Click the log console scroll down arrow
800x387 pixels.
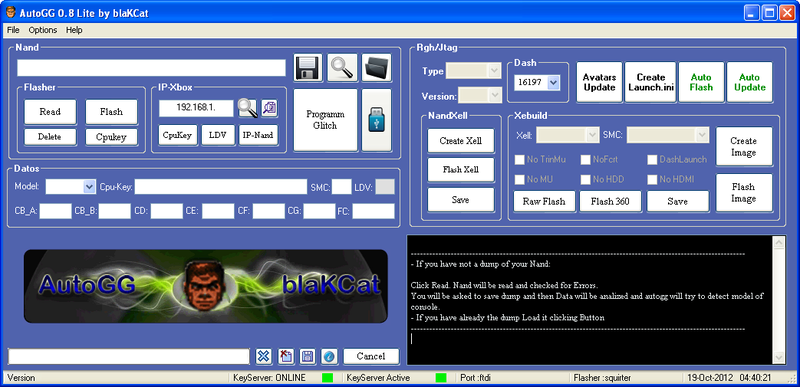pos(779,357)
